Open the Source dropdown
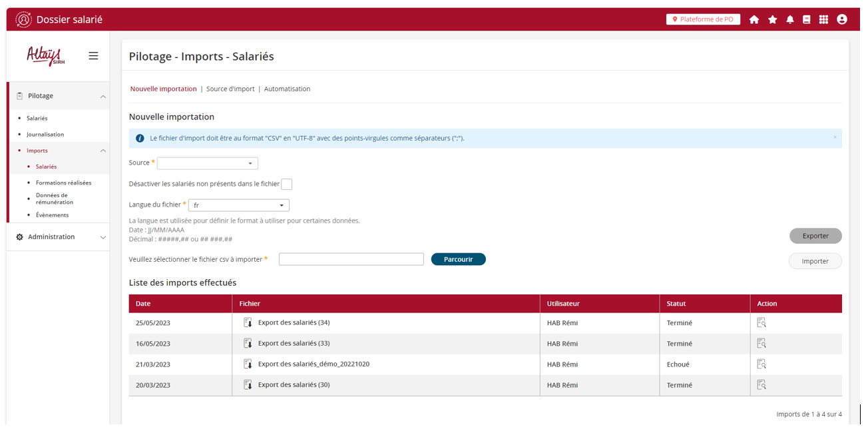868x441 pixels. (207, 163)
